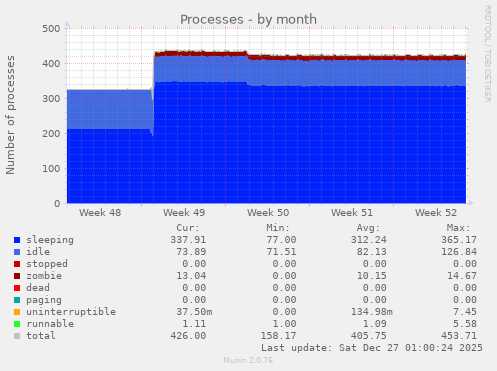The image size is (497, 371).
Task: Click the 500 y-axis tick label
Action: (x=51, y=29)
